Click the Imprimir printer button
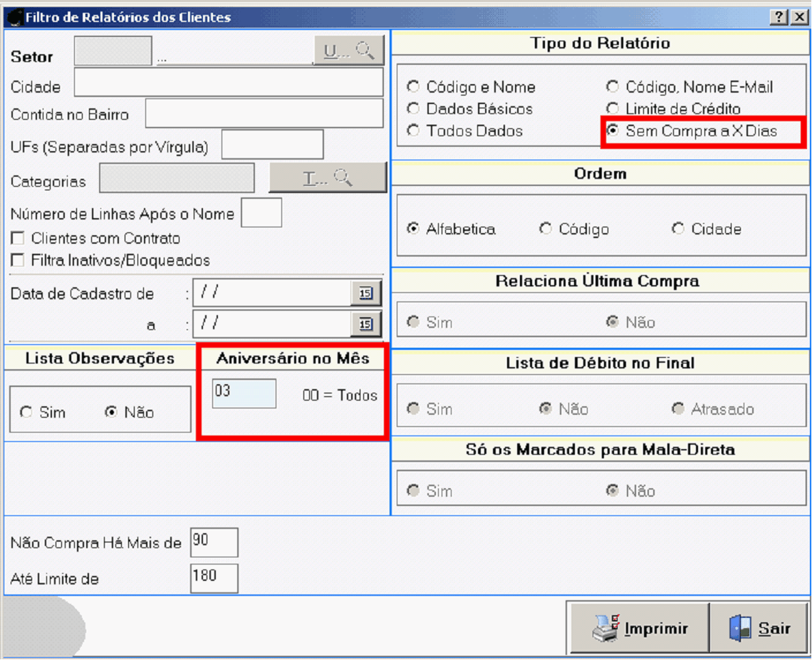Image resolution: width=812 pixels, height=660 pixels. click(x=640, y=628)
